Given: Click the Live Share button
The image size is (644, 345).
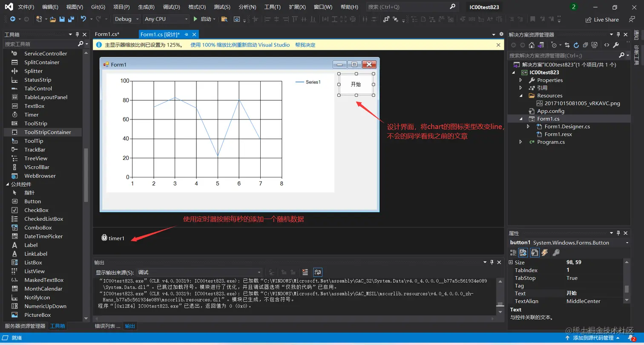Looking at the screenshot, I should tap(602, 20).
